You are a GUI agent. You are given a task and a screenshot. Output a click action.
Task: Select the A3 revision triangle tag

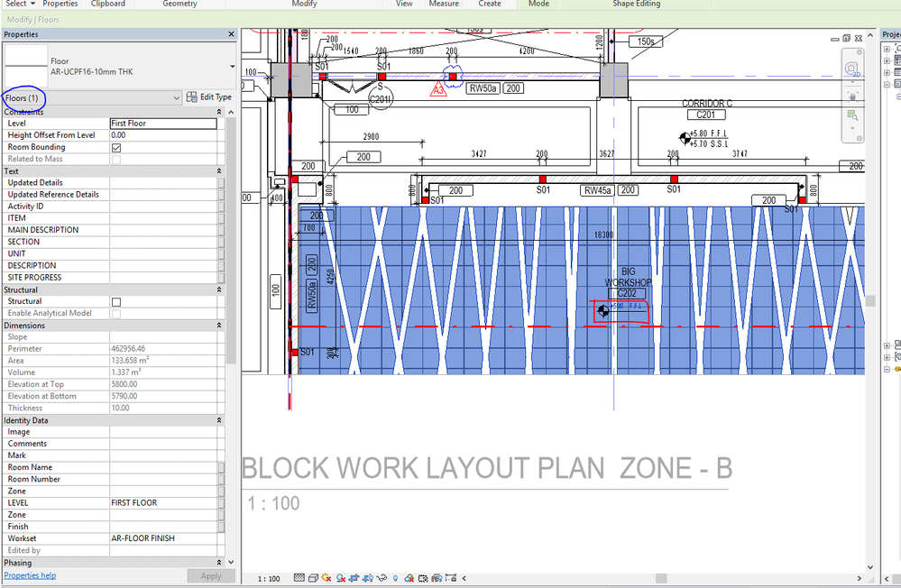click(438, 89)
